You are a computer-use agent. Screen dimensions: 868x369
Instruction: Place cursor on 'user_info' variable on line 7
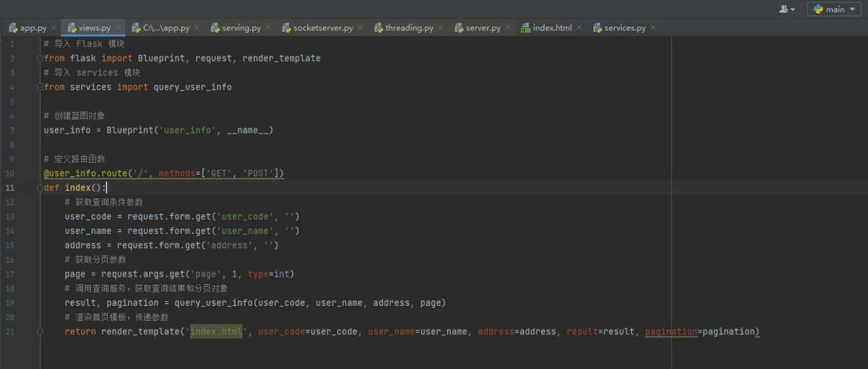coord(67,130)
